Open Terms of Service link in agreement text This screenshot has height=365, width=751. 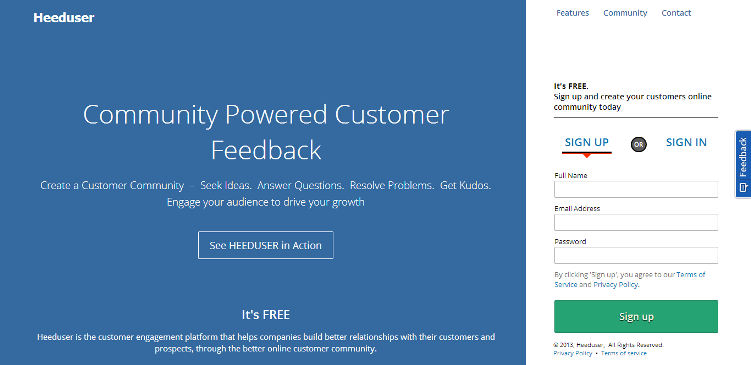690,275
